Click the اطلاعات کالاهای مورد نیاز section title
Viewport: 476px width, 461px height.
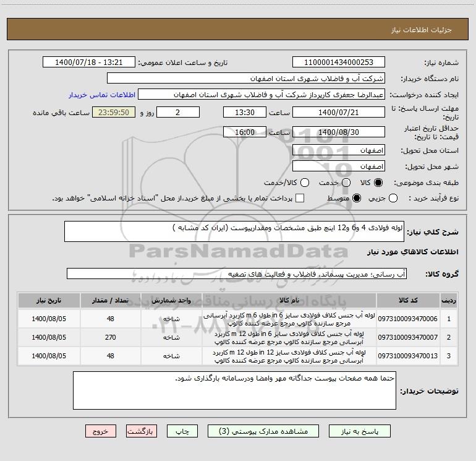(x=413, y=252)
